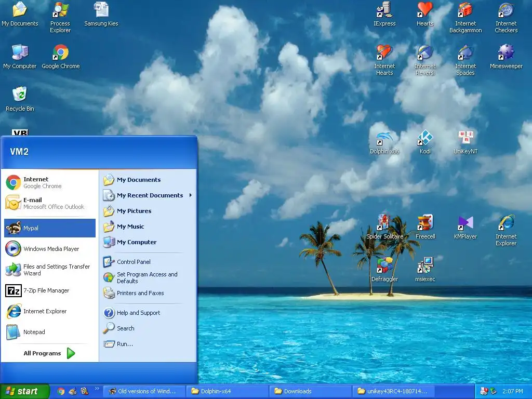Click the 2:07 PM system clock

pyautogui.click(x=512, y=391)
